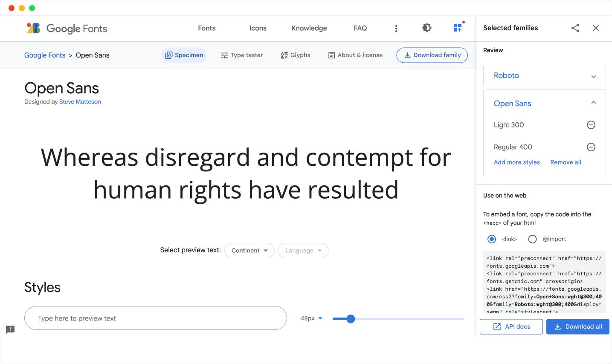
Task: Toggle the dark theme brightness icon
Action: 427,28
